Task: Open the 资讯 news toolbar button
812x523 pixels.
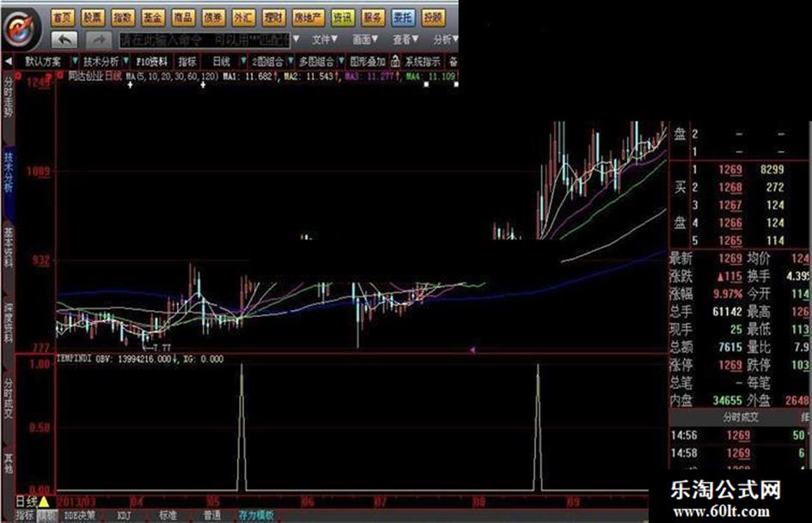Action: coord(343,18)
